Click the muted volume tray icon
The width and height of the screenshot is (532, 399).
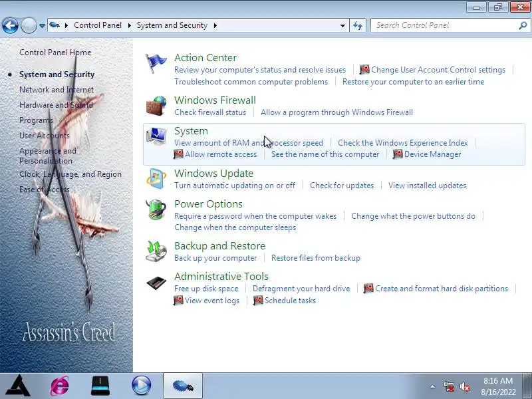click(465, 386)
